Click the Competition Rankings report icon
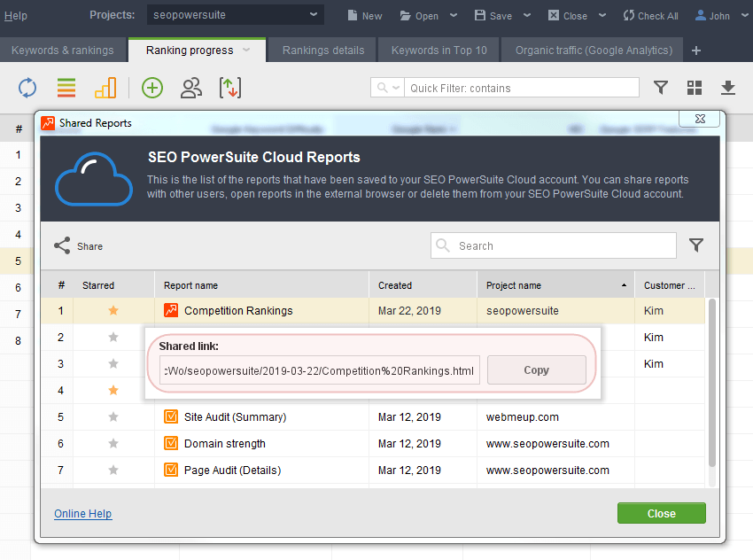The height and width of the screenshot is (560, 753). click(x=171, y=311)
